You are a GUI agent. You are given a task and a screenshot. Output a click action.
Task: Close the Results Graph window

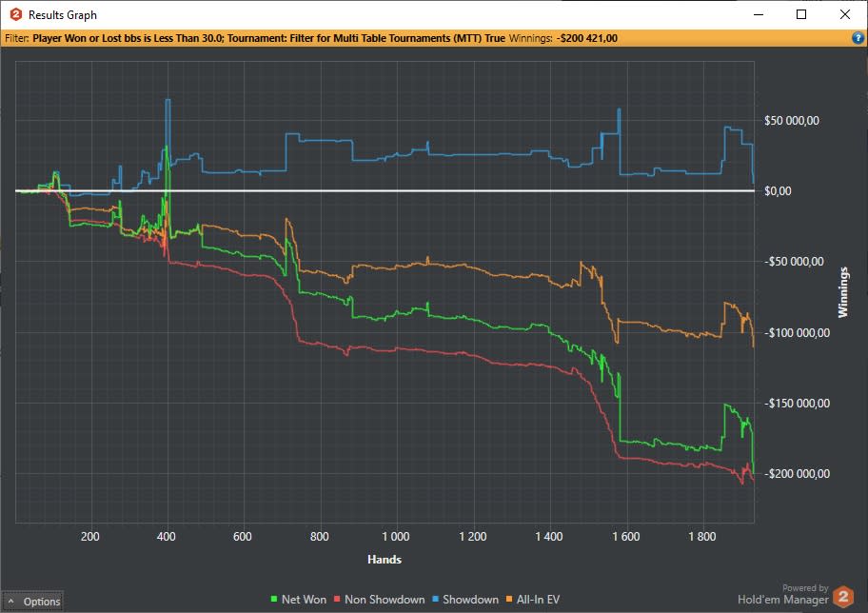tap(845, 14)
